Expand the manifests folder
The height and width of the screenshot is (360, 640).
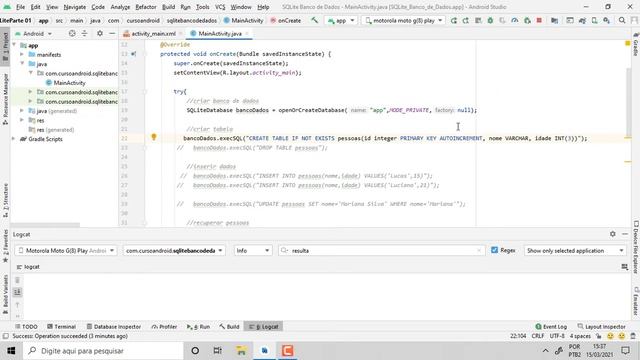pyautogui.click(x=22, y=54)
